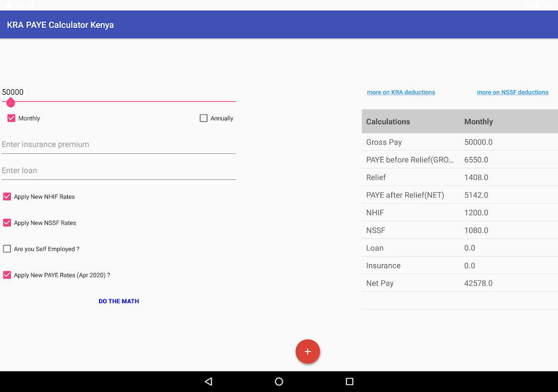Click the Insurance row label
Viewport: 558px width, 392px height.
[383, 266]
